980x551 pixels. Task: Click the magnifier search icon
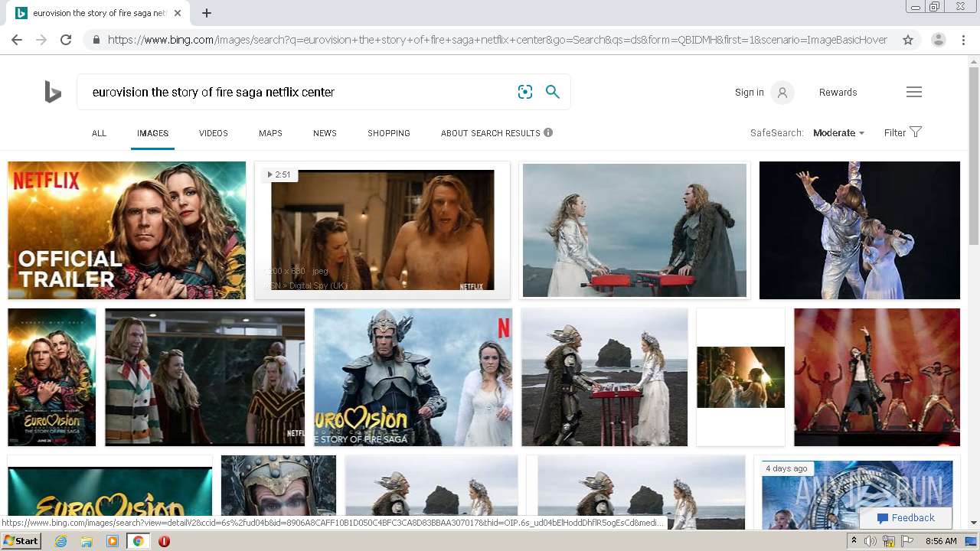pyautogui.click(x=553, y=92)
